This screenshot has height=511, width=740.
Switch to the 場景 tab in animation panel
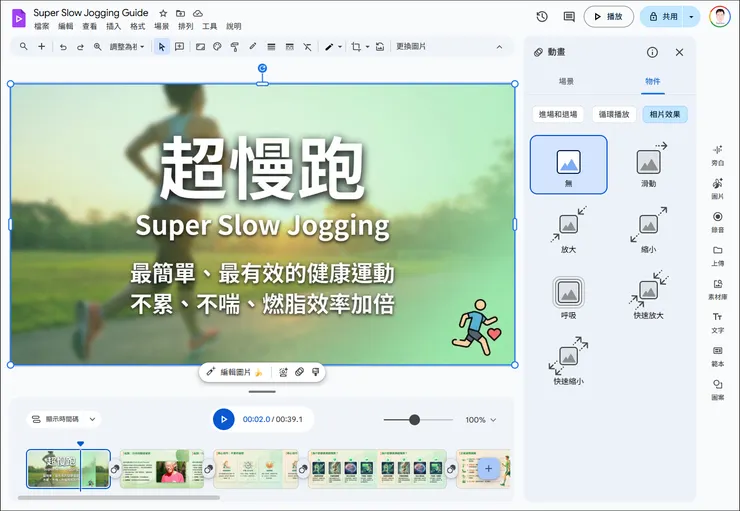point(566,81)
